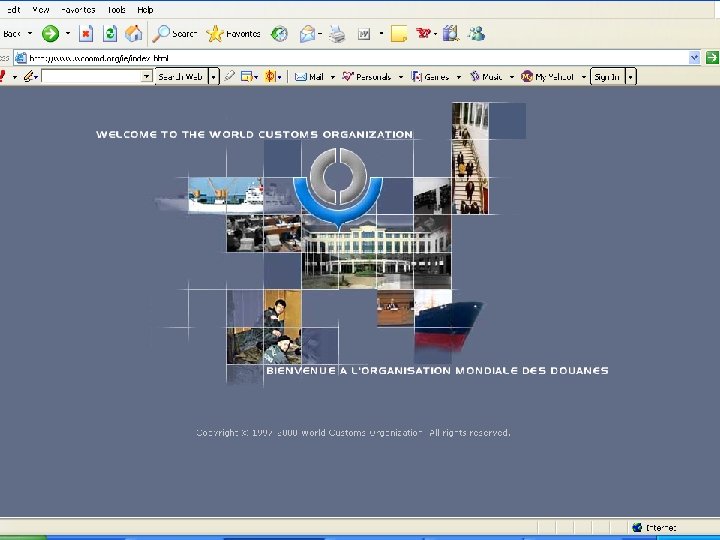
Task: Open the Favorites star button
Action: 214,34
